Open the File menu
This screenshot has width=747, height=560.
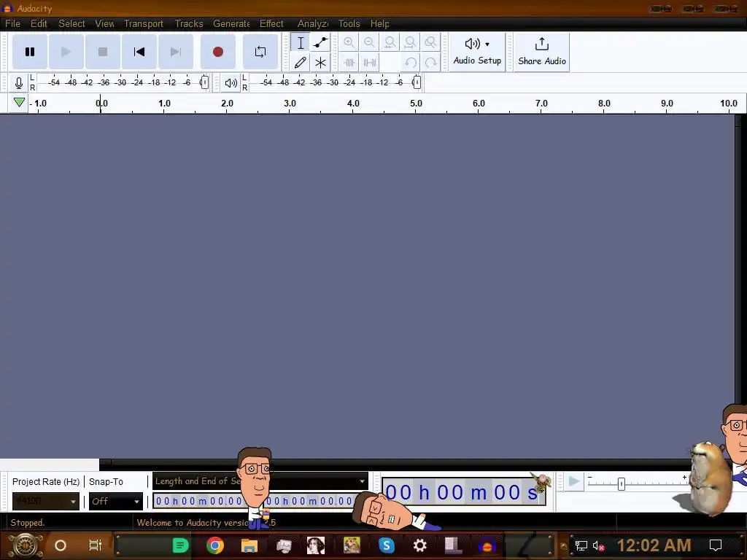pos(12,23)
